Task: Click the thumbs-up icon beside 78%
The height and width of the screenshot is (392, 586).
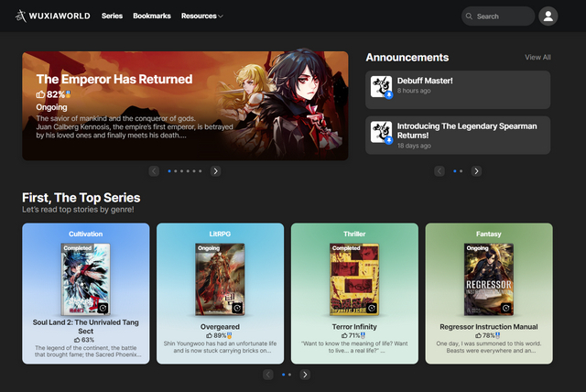Action: [x=478, y=335]
